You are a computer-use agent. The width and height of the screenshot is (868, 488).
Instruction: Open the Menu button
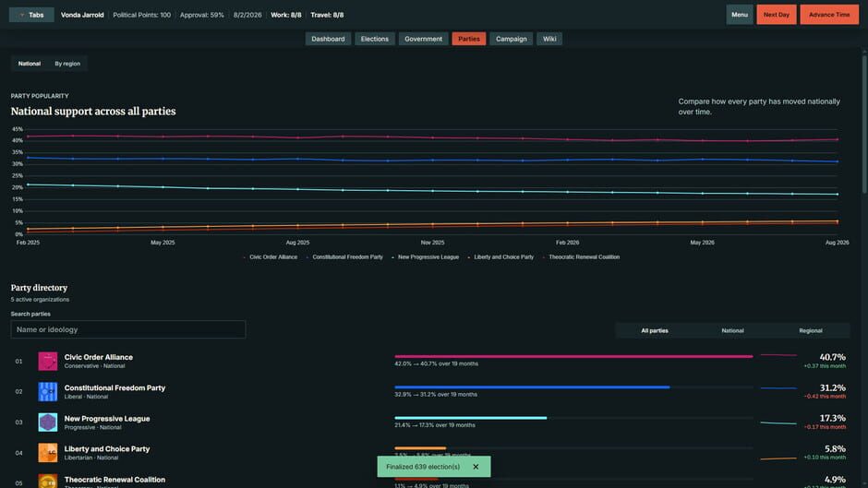(x=740, y=15)
